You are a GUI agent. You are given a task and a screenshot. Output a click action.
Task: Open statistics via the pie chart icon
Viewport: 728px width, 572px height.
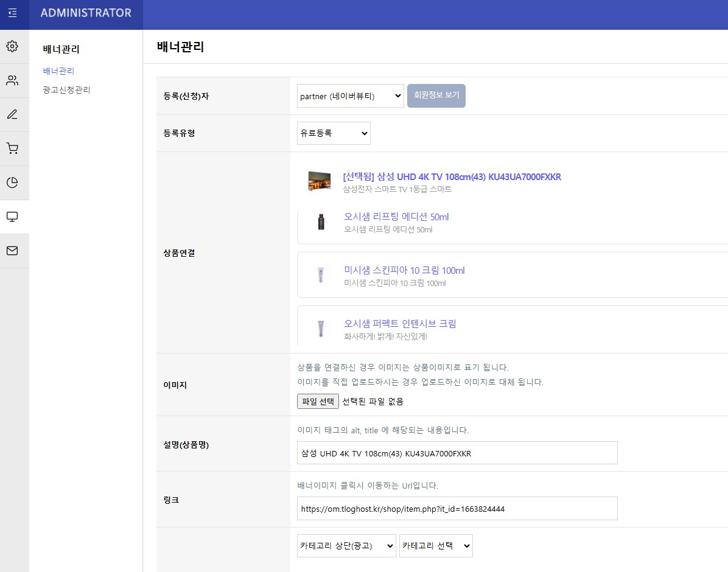12,183
